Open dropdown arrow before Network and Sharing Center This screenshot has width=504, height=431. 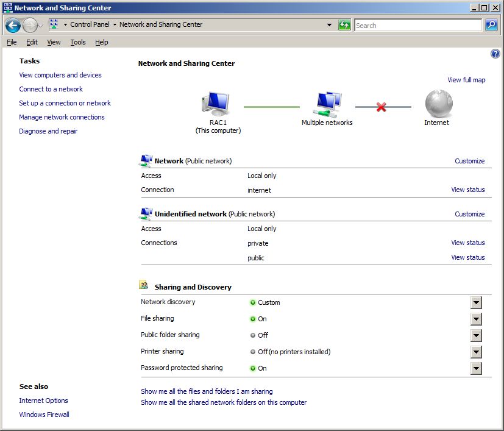(115, 24)
